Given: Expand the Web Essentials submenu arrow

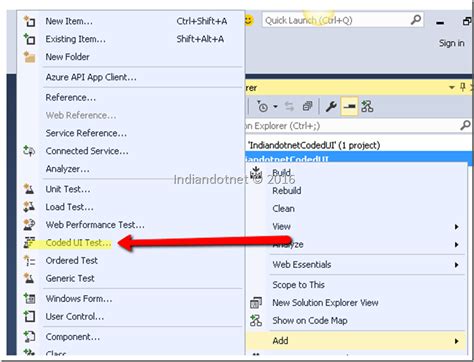Looking at the screenshot, I should (456, 265).
